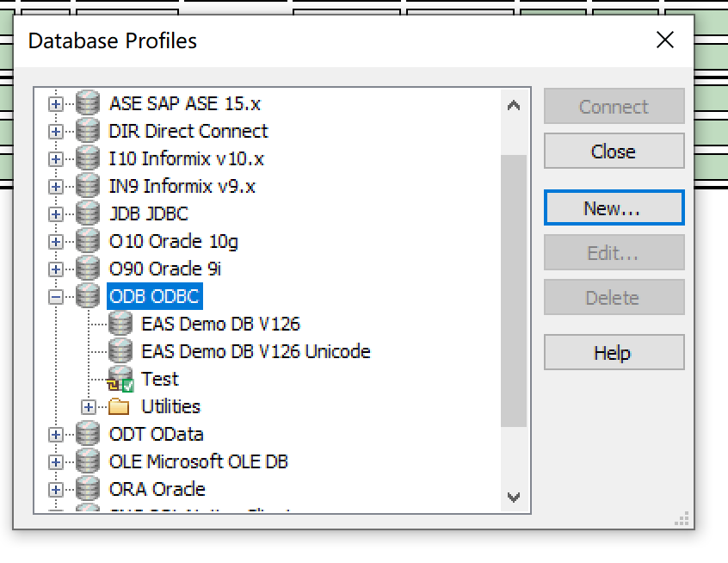Click the ASE SAP ASE 15.x database icon
This screenshot has height=563, width=728.
(88, 104)
